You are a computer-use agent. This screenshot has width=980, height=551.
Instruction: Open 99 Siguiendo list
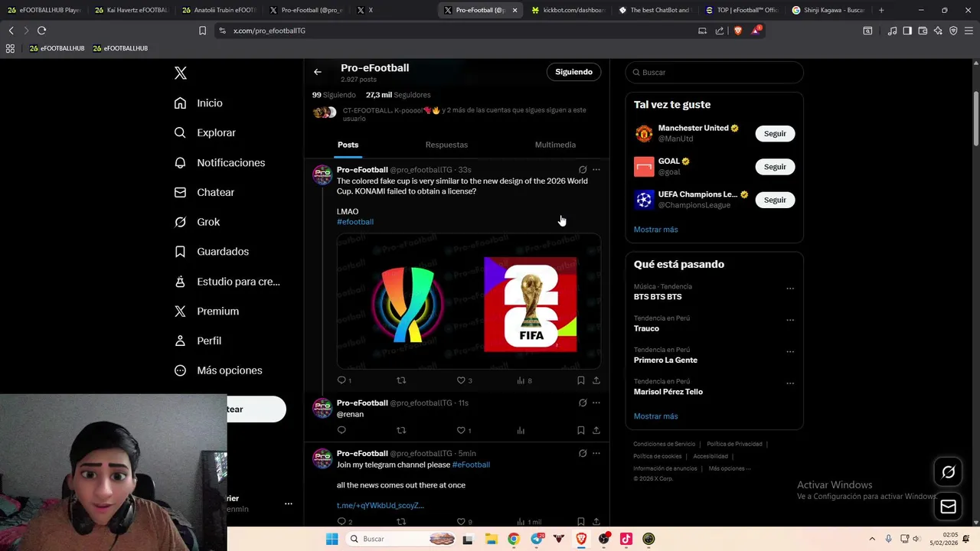tap(334, 95)
